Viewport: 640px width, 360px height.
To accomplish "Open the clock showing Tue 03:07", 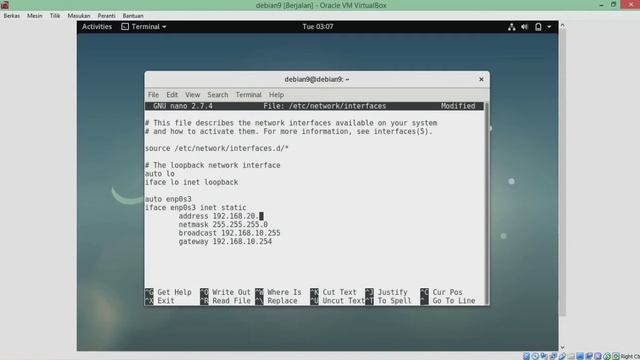I will (318, 27).
